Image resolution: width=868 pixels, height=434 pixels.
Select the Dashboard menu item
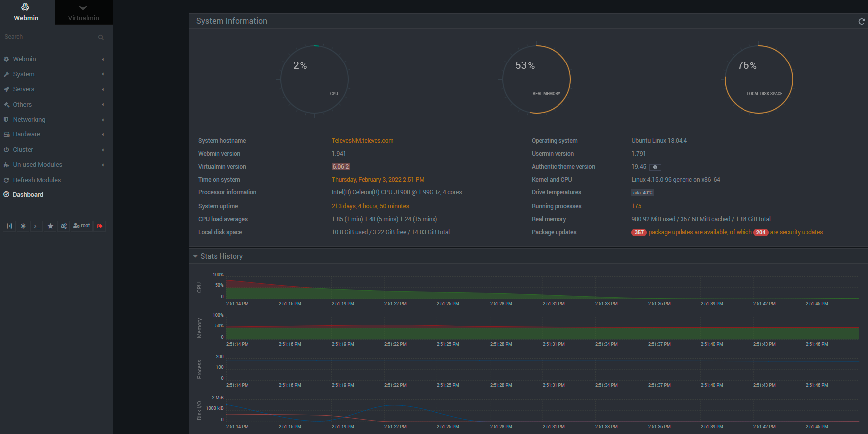[28, 195]
